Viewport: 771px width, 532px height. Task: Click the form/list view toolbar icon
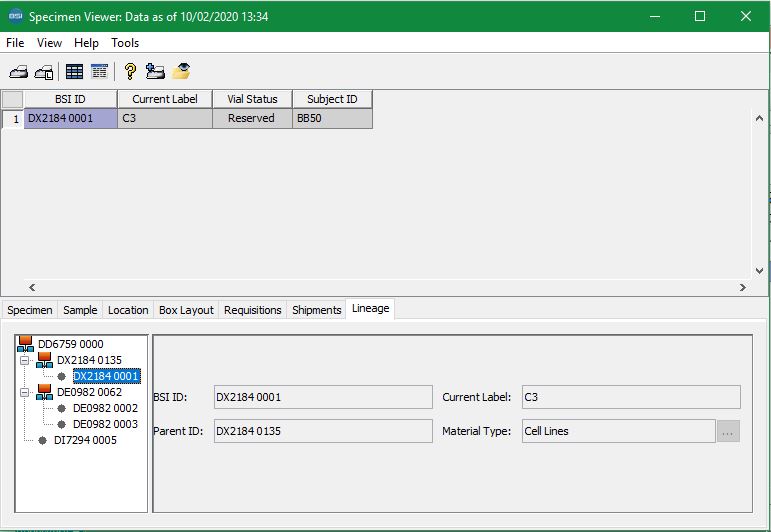point(99,72)
